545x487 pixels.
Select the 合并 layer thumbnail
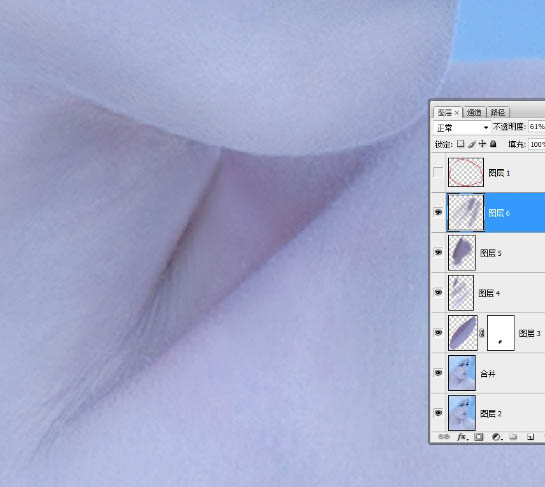(x=462, y=373)
